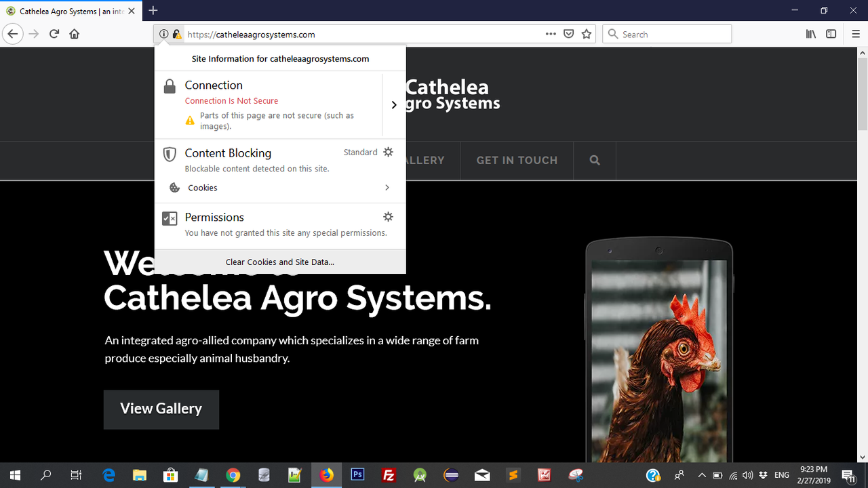The image size is (868, 488).
Task: Open the page actions three-dot menu
Action: coord(551,34)
